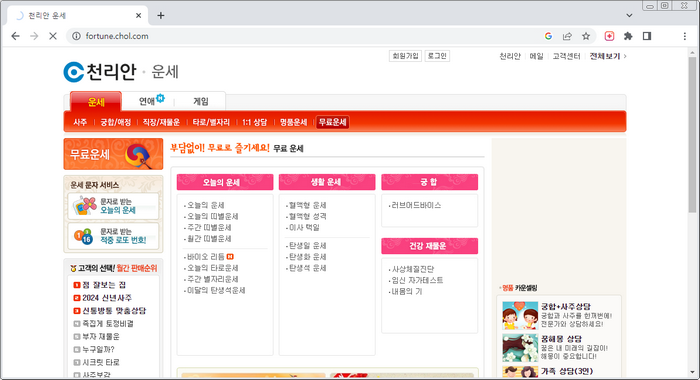Click the Google icon in the address bar
Screen dimensions: 700x380
(548, 36)
